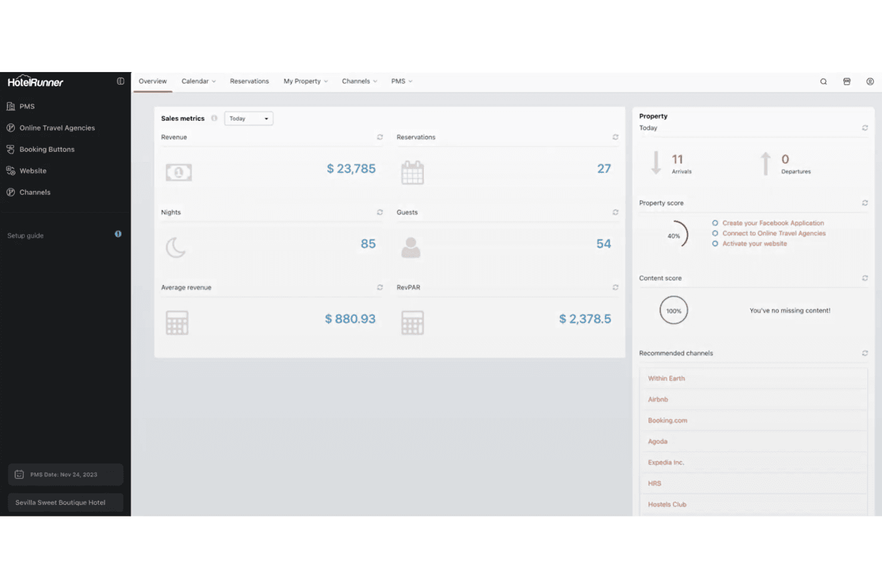Expand the PMS top menu
The width and height of the screenshot is (882, 588).
[402, 81]
